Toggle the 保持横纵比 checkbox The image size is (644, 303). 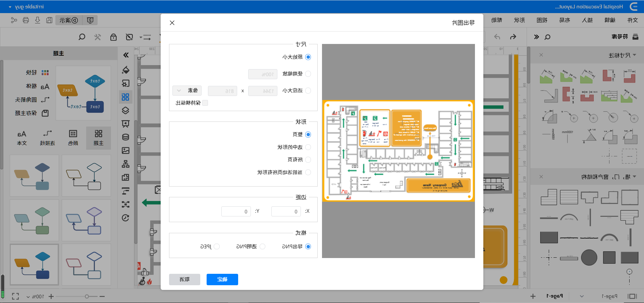click(x=205, y=103)
